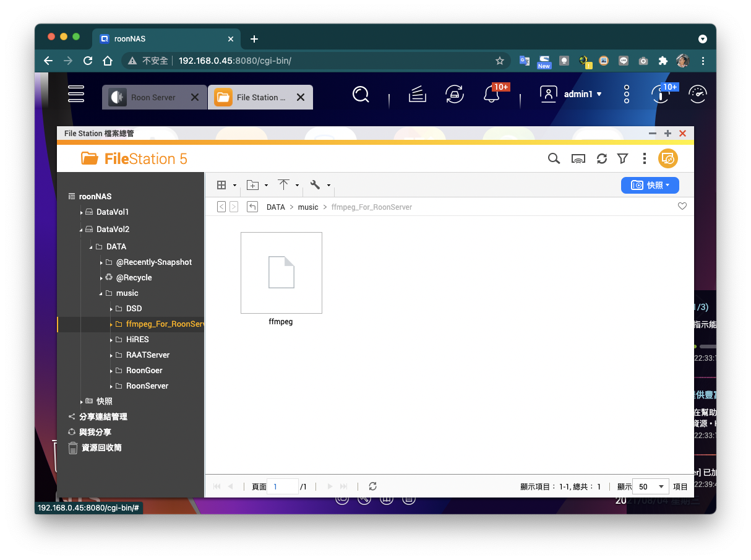Image resolution: width=751 pixels, height=560 pixels.
Task: Open network media player icon in FileStation
Action: (x=578, y=159)
